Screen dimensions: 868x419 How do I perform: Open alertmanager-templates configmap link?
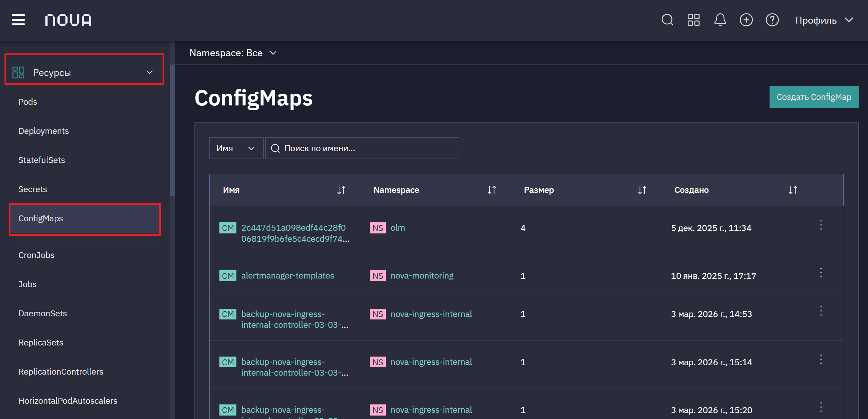[x=288, y=276]
